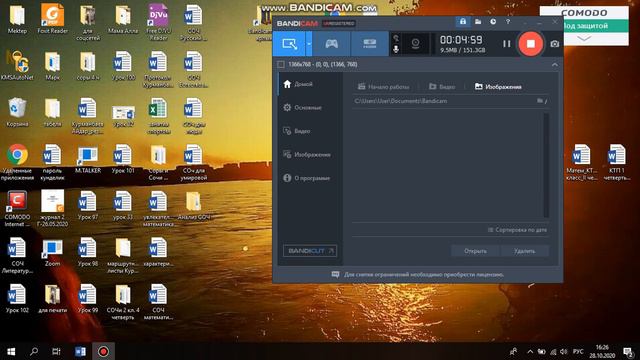Viewport: 640px width, 360px height.
Task: Select the Free DjVu Reader desktop icon
Action: [x=158, y=21]
